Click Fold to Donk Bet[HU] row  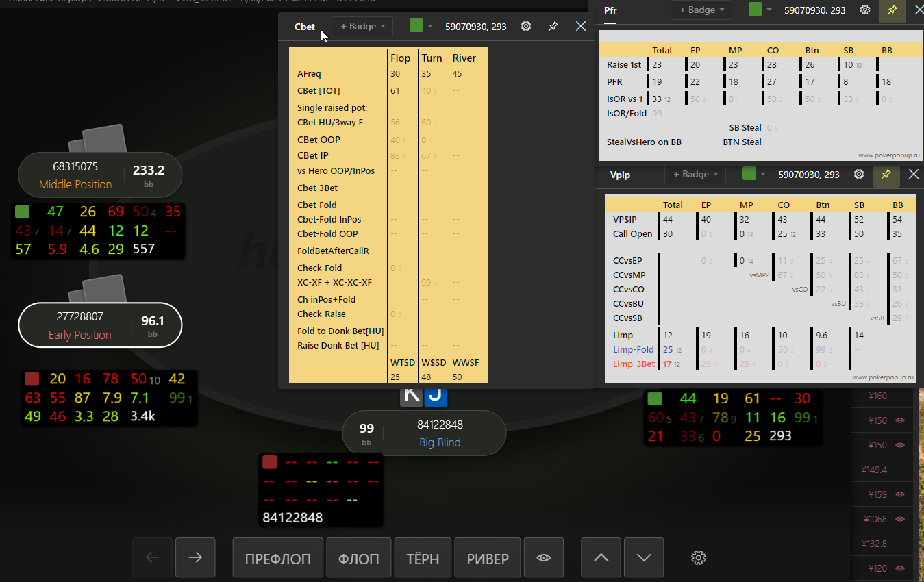388,331
